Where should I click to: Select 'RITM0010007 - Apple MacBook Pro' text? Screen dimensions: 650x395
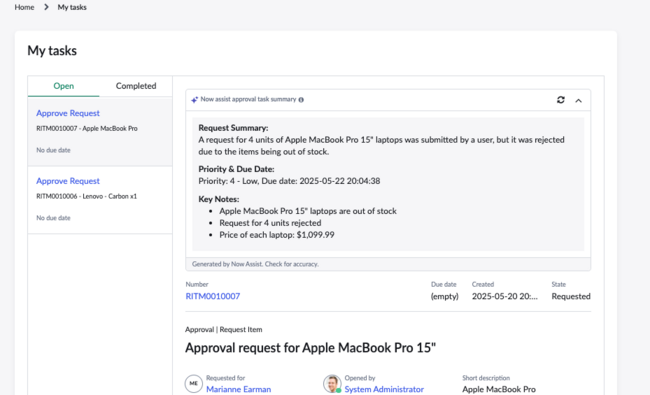[x=87, y=128]
